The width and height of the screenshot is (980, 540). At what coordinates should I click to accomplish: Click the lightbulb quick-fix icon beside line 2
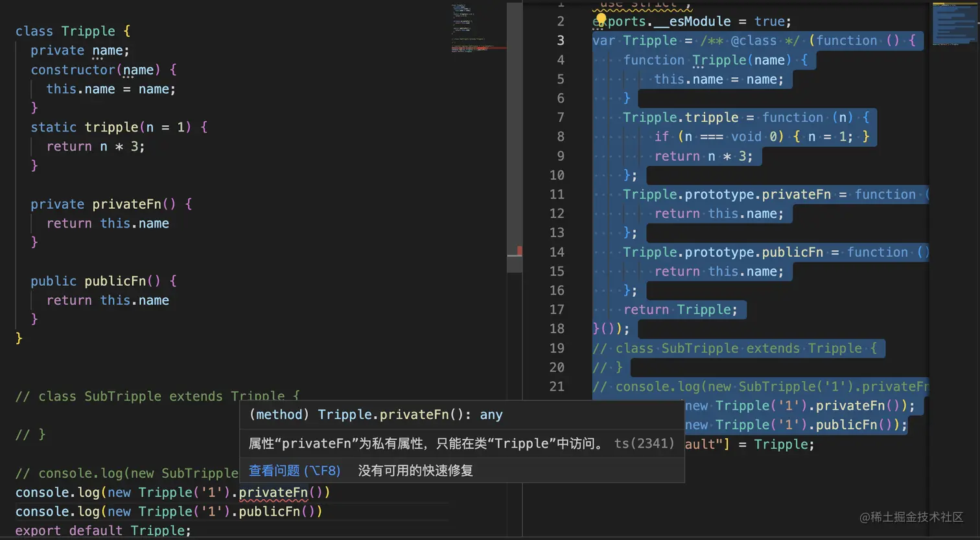pos(600,21)
